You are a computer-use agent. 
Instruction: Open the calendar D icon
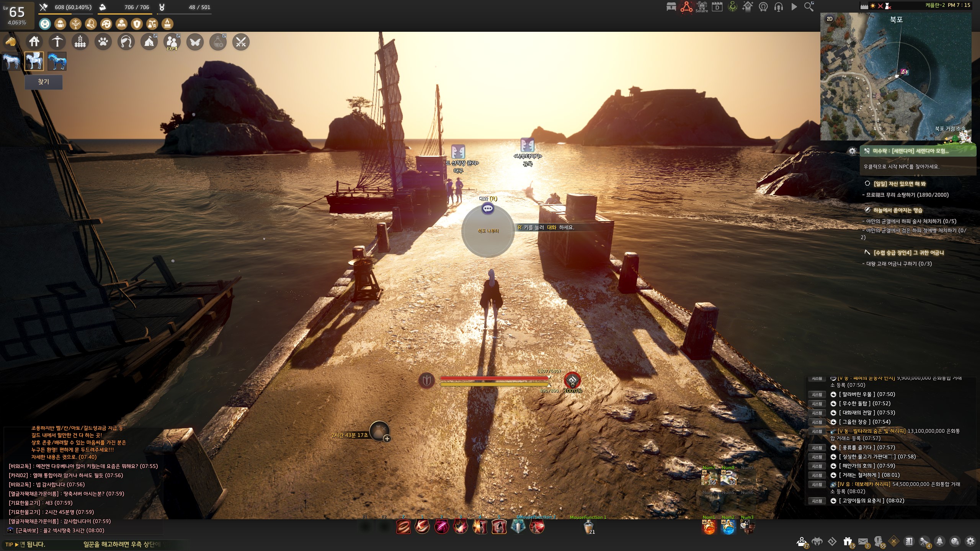(717, 7)
